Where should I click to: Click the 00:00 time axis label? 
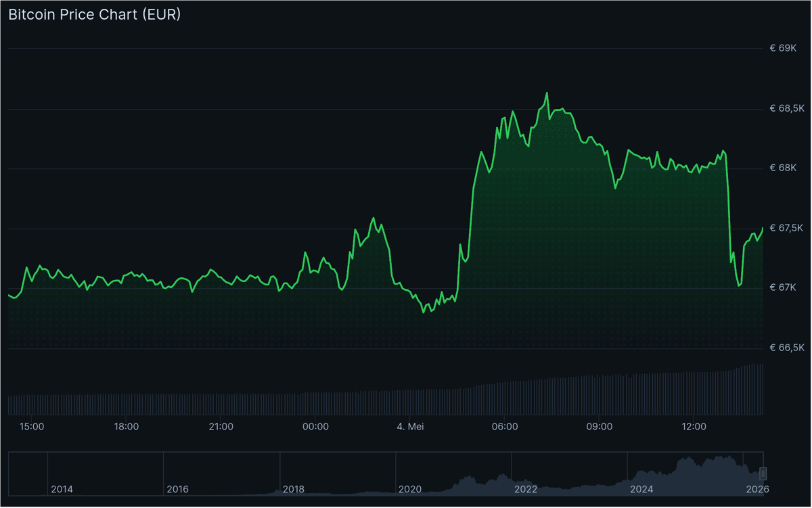tap(316, 427)
